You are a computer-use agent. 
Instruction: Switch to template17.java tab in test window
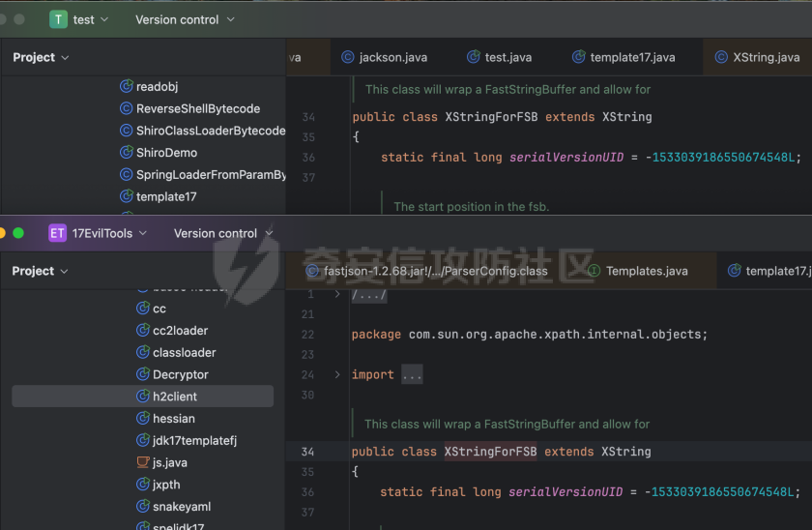pos(623,57)
